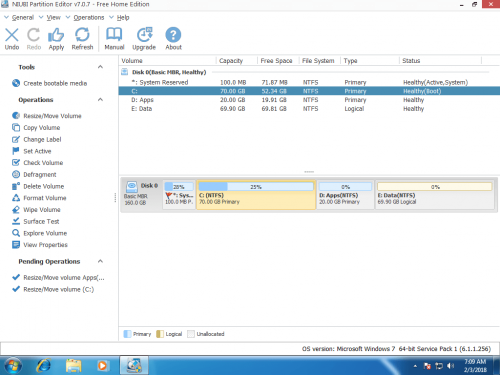Open the About question-mark icon
This screenshot has width=500, height=375.
click(173, 35)
